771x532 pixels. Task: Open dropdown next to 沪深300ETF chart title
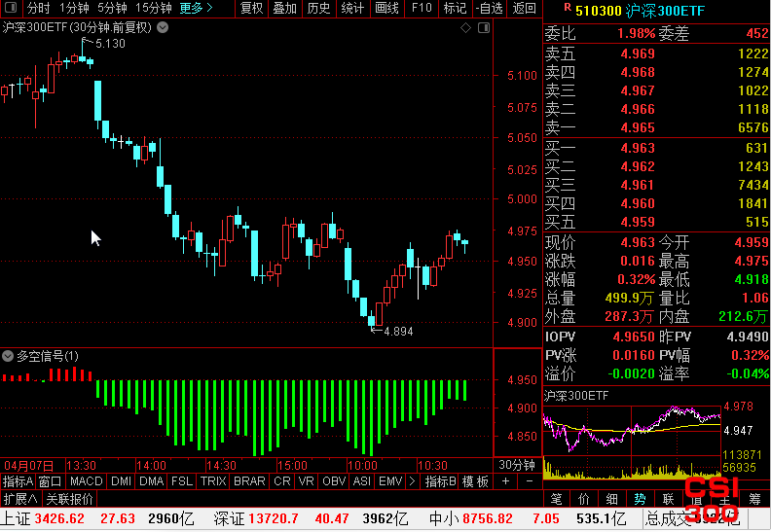coord(163,27)
